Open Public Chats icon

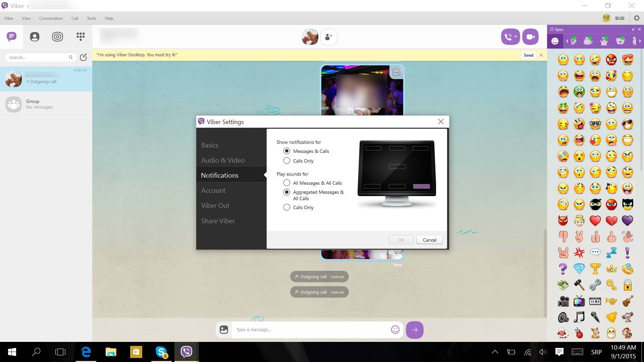coord(57,37)
